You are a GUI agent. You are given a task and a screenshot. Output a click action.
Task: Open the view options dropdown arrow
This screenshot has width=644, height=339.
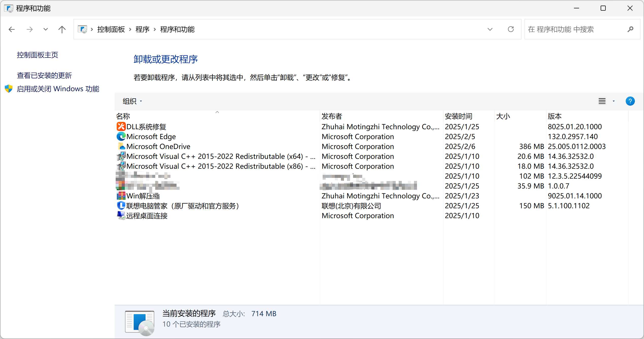614,101
